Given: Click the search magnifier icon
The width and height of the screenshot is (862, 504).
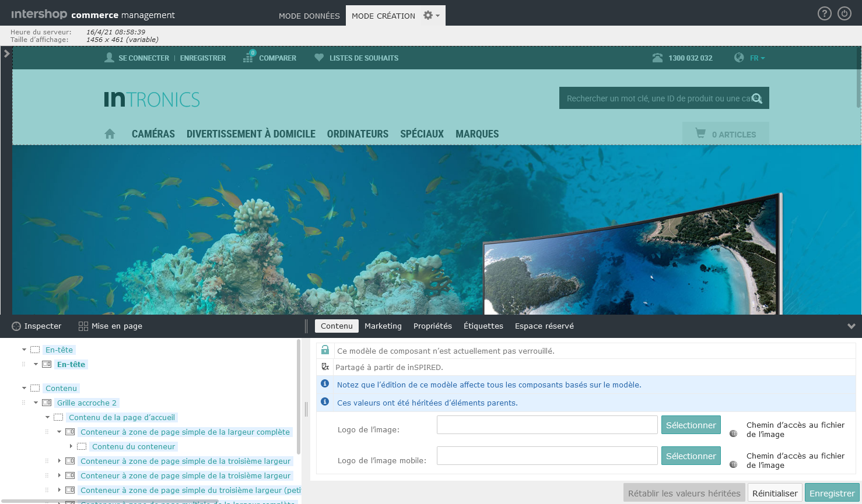Looking at the screenshot, I should tap(756, 98).
